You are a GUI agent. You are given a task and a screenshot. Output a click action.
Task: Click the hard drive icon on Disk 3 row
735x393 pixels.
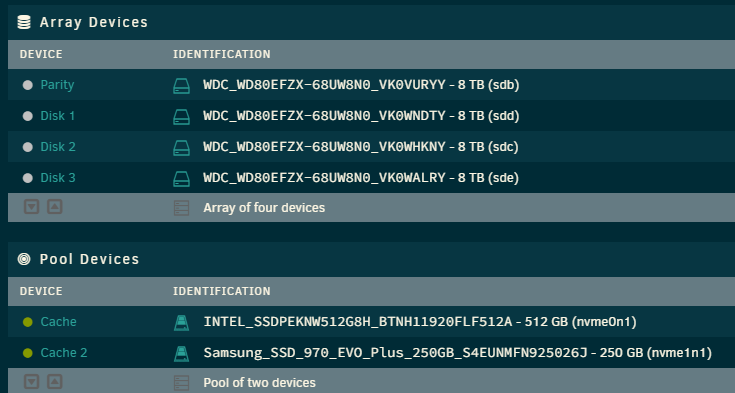[x=181, y=179]
